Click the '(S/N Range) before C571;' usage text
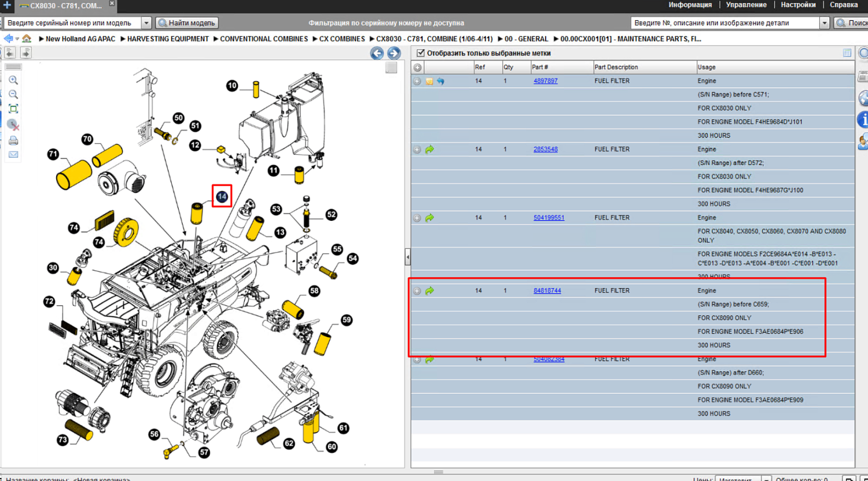The width and height of the screenshot is (868, 481). point(733,95)
